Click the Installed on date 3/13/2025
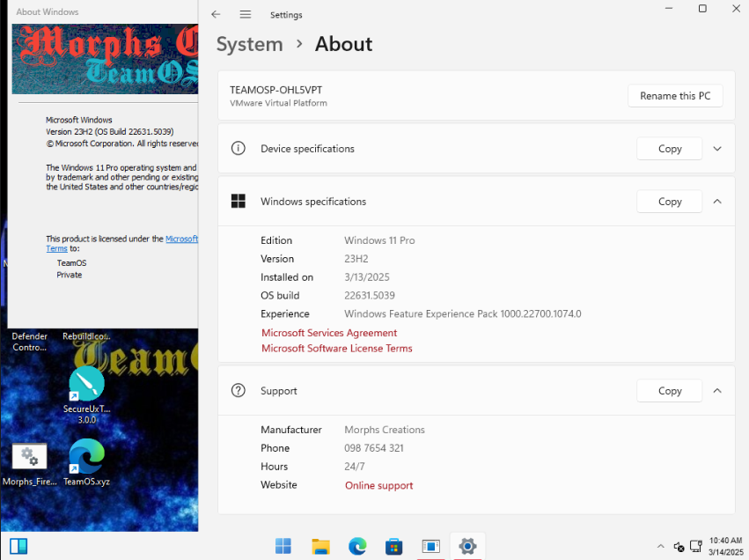Screen dimensions: 749x560 (x=367, y=277)
